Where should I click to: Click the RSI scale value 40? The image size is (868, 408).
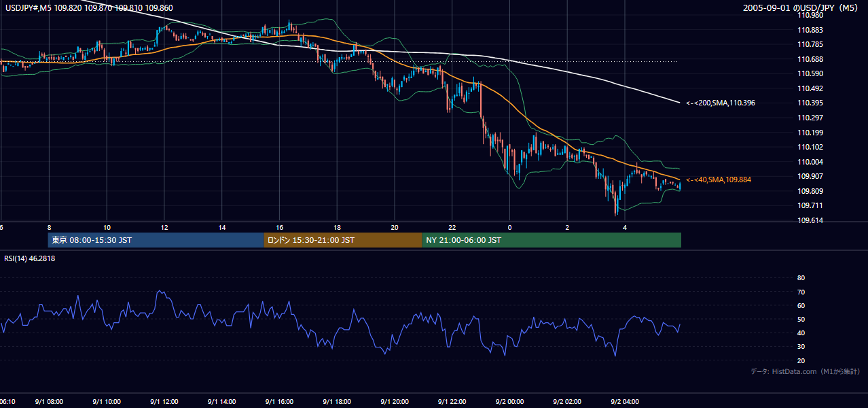point(801,333)
